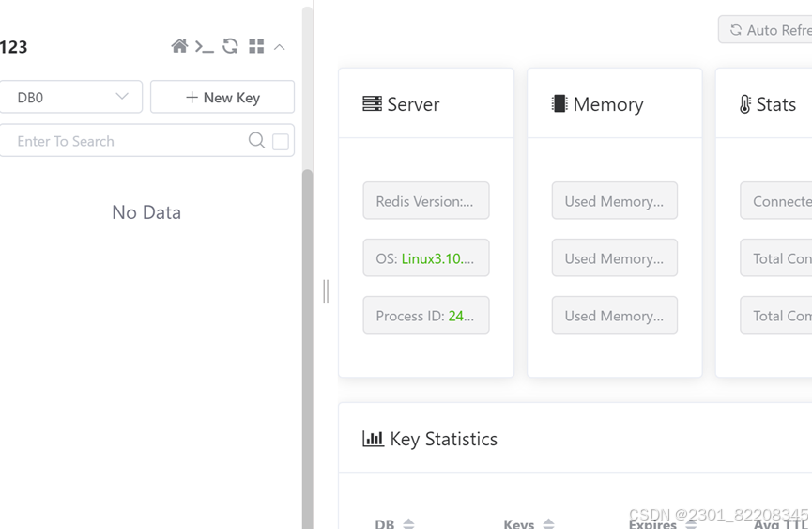
Task: Toggle the Auto Refresh control
Action: point(766,29)
